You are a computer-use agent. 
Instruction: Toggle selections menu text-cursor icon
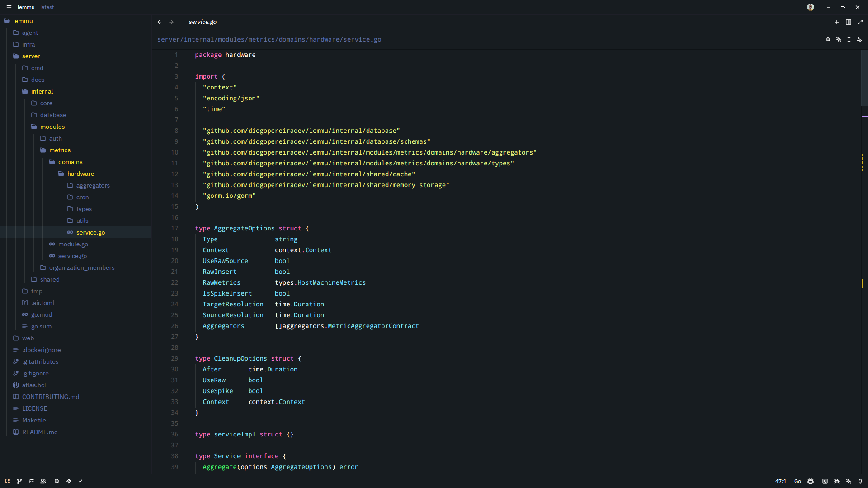pyautogui.click(x=849, y=39)
